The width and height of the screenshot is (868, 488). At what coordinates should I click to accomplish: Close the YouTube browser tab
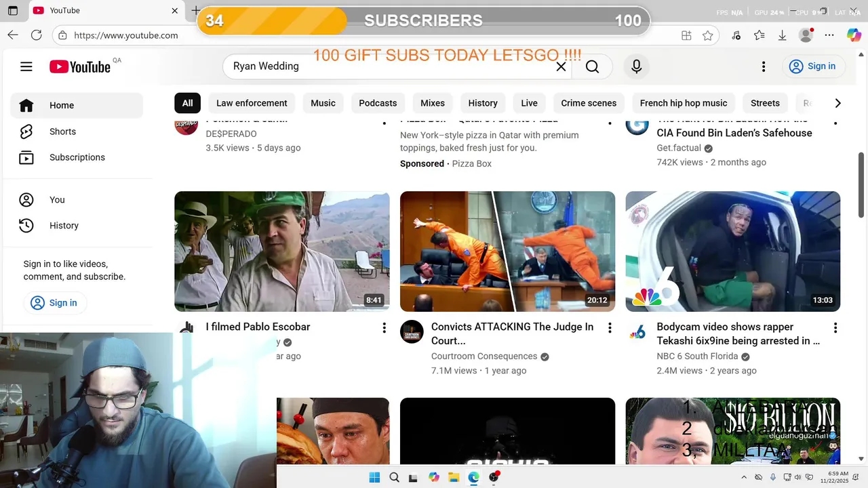(175, 11)
